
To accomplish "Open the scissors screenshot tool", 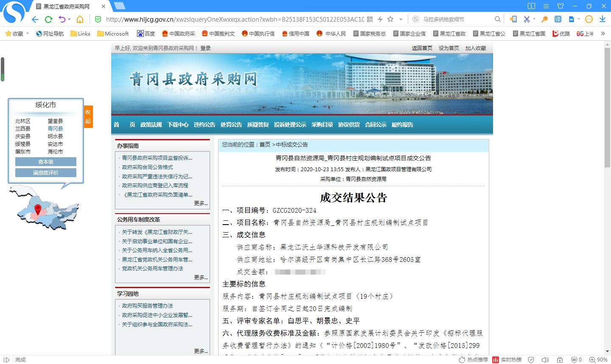I will click(x=527, y=19).
